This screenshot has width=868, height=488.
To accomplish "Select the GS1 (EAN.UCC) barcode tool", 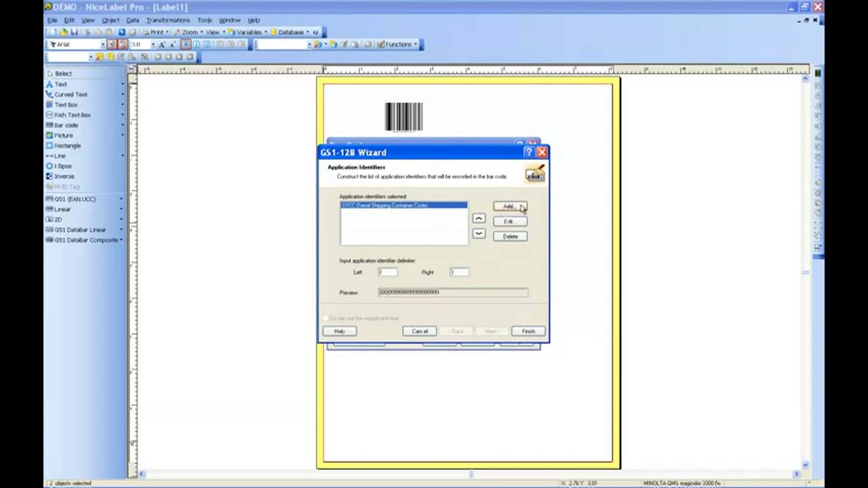I will pos(71,199).
